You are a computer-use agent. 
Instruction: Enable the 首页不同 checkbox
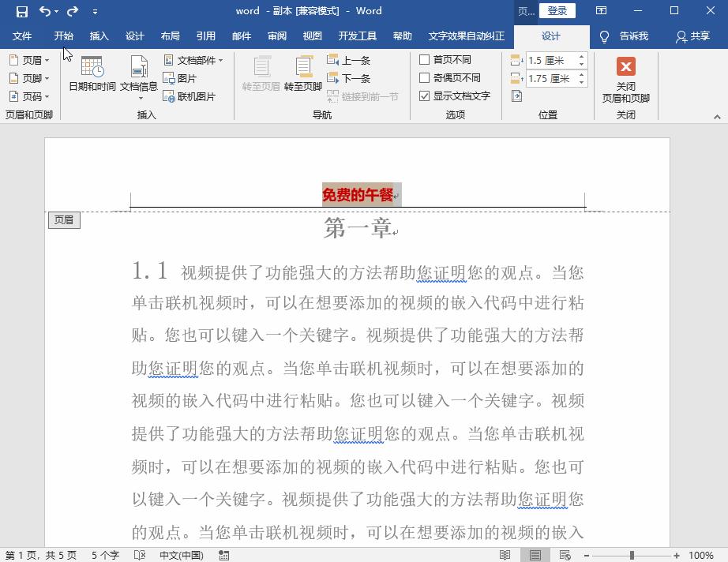tap(425, 60)
